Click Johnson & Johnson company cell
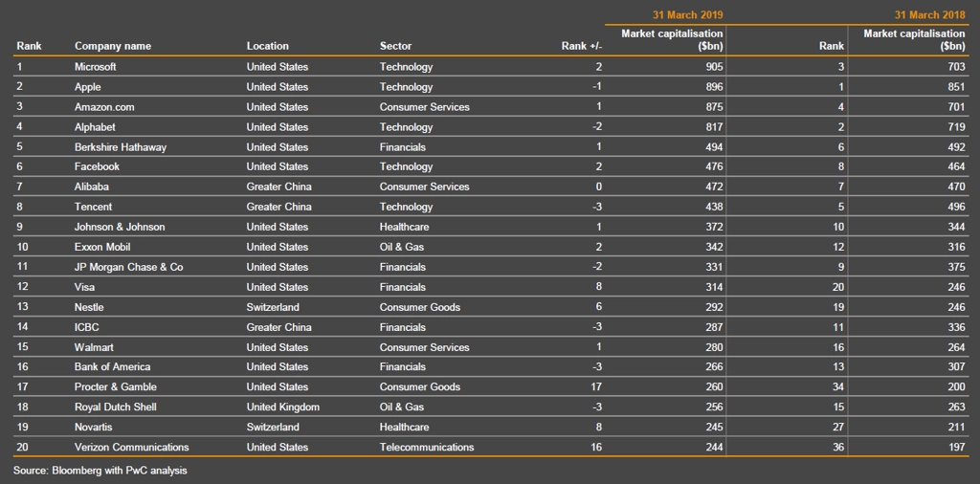The width and height of the screenshot is (980, 484). point(120,227)
